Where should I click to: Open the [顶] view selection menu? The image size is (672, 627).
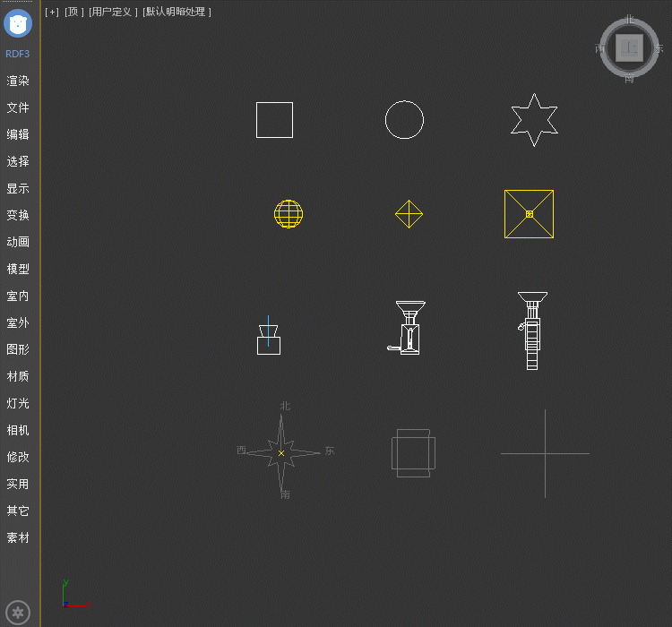(x=74, y=12)
